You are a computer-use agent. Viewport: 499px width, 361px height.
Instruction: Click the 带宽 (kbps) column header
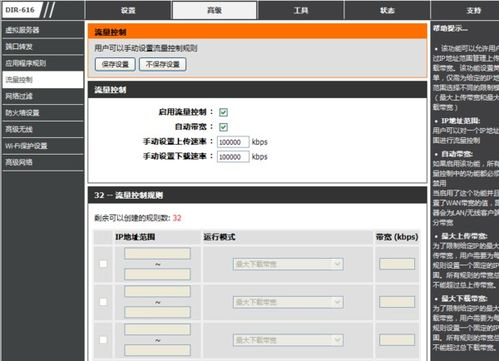tap(397, 237)
